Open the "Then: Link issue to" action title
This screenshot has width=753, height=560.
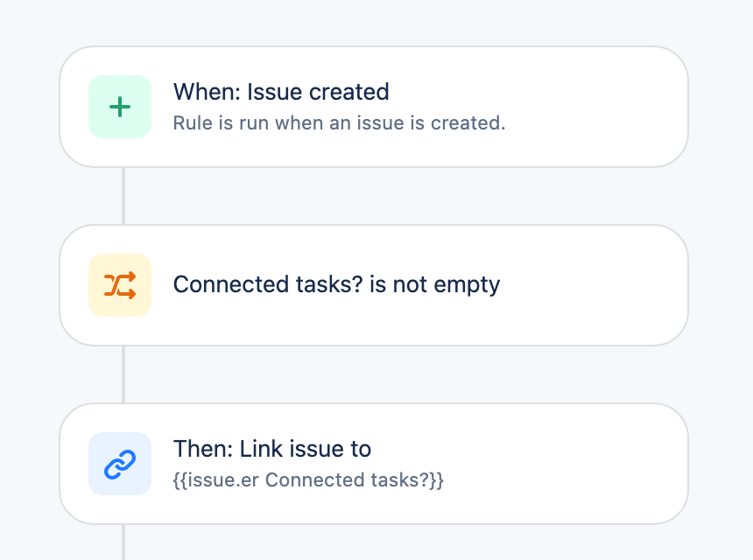coord(272,449)
